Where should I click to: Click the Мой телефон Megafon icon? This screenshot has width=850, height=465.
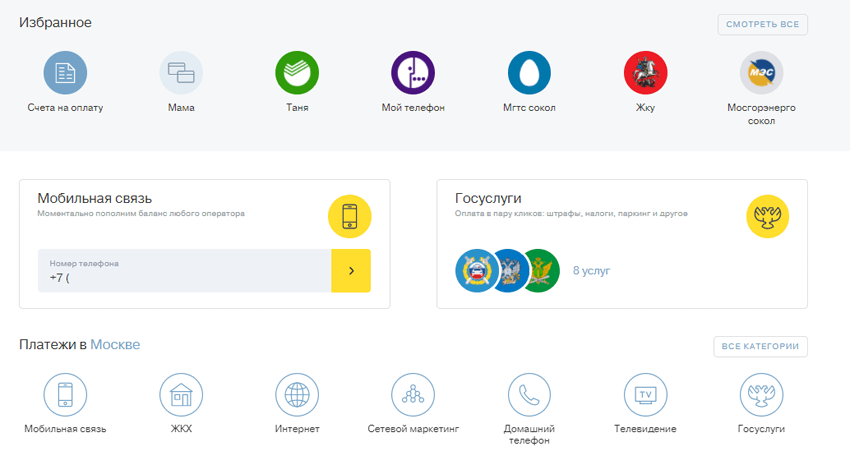click(413, 73)
